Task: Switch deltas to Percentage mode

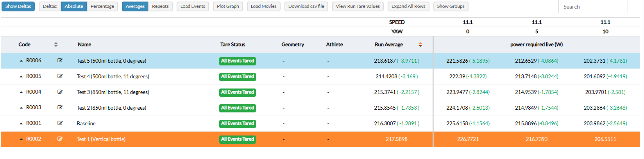Action: [x=102, y=6]
